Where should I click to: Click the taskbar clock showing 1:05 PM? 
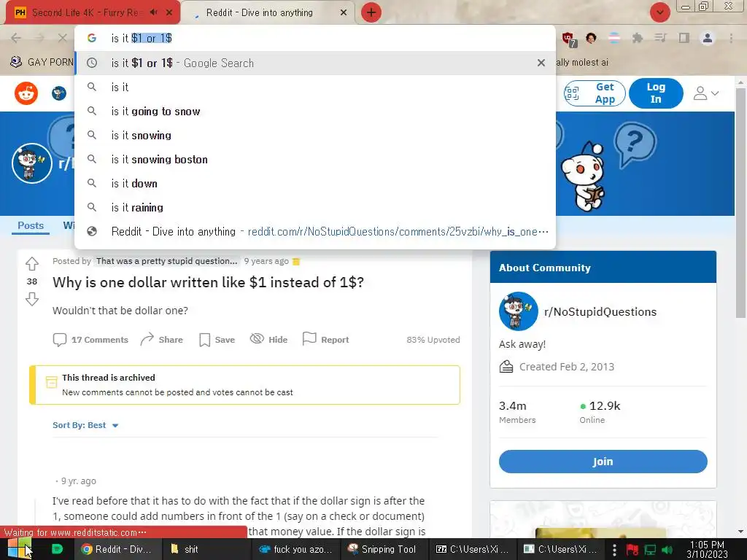(x=707, y=549)
